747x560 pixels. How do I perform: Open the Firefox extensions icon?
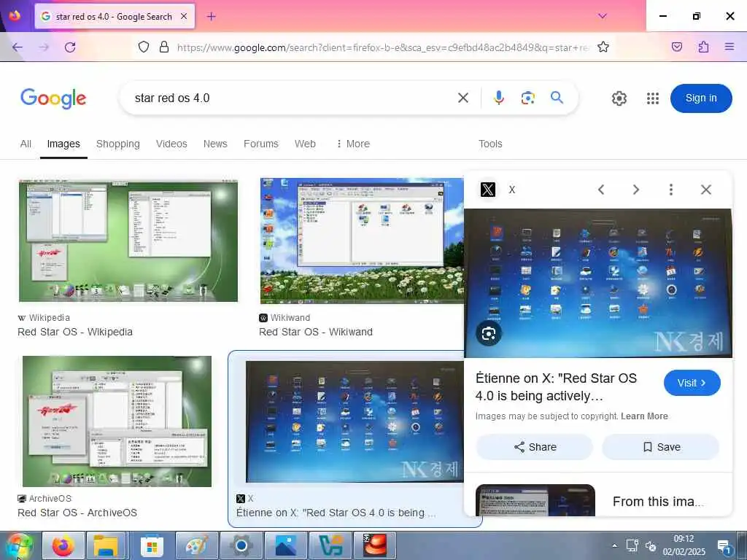point(703,47)
